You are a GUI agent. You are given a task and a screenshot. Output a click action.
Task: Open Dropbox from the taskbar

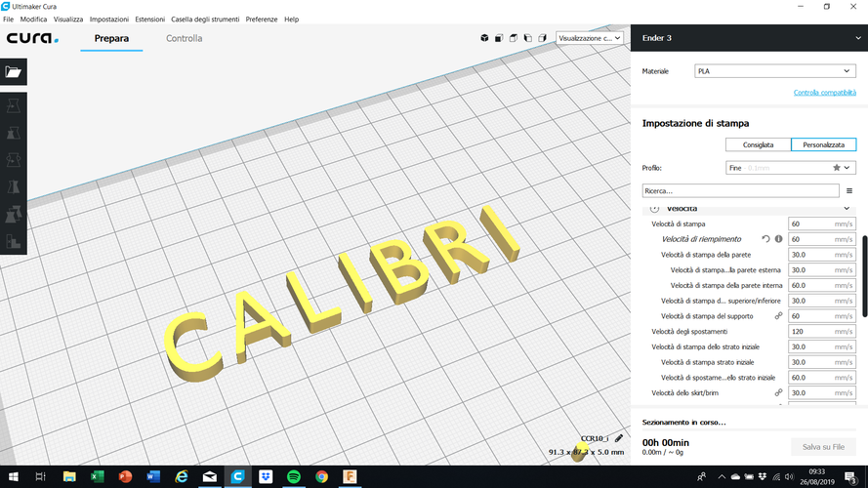coord(266,476)
